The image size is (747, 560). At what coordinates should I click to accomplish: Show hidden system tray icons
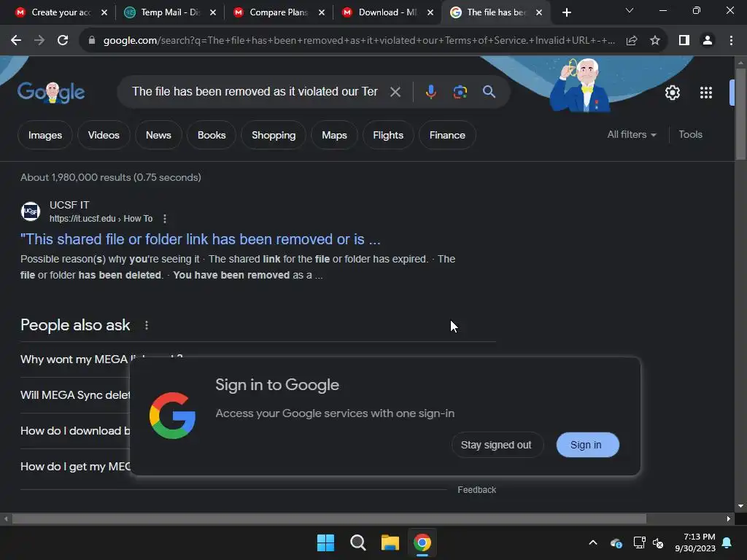593,542
